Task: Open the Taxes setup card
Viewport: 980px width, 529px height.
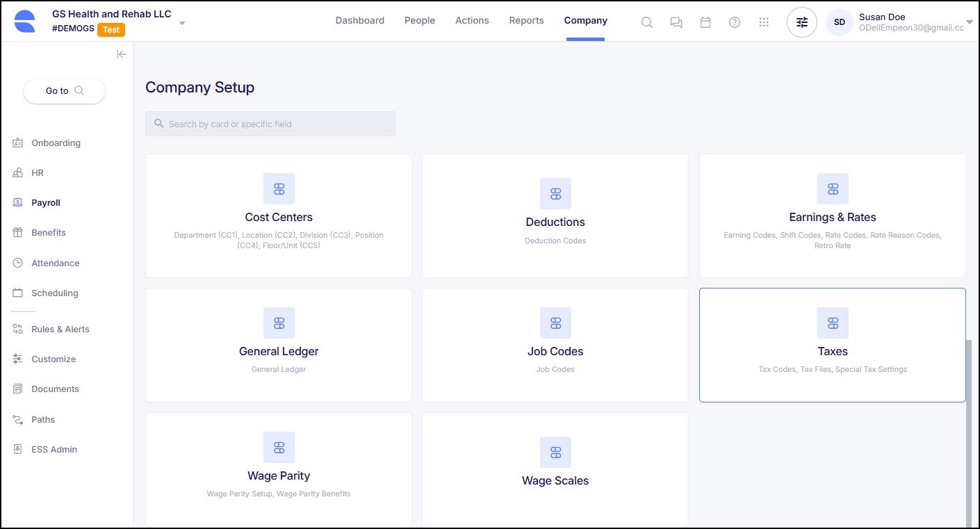Action: pos(832,345)
